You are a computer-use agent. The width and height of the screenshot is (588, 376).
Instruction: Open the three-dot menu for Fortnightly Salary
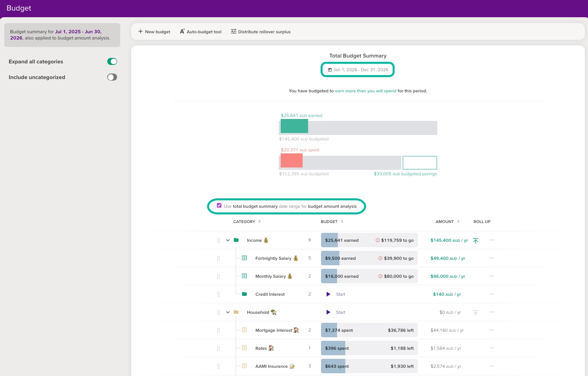pos(492,258)
